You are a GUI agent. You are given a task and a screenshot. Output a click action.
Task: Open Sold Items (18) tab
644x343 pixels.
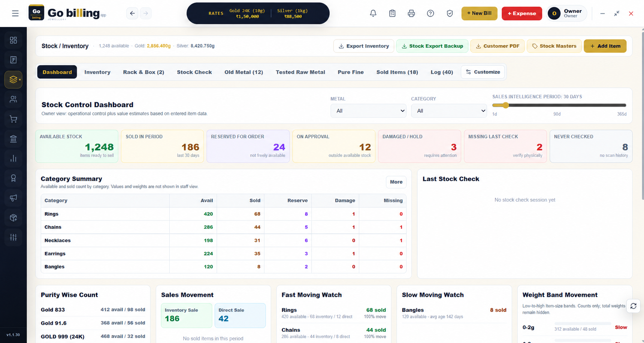pyautogui.click(x=397, y=72)
